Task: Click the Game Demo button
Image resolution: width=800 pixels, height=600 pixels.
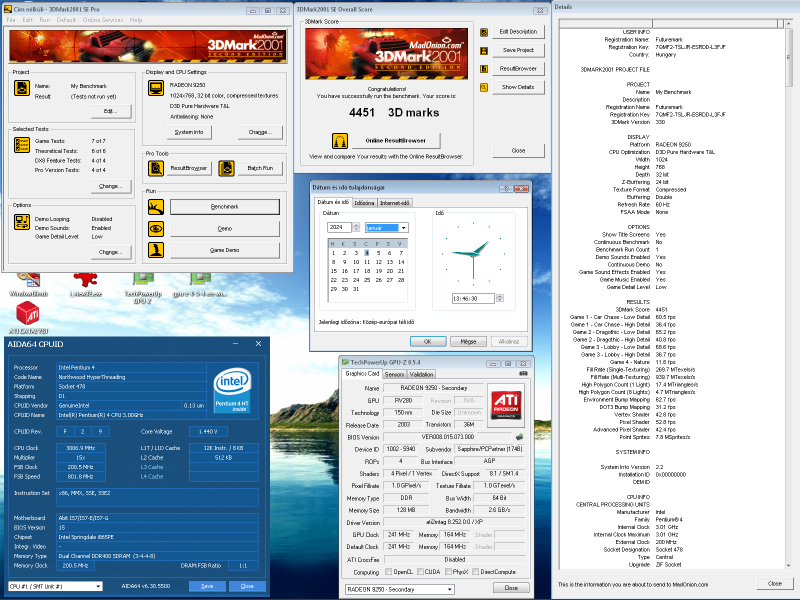Action: tap(224, 250)
